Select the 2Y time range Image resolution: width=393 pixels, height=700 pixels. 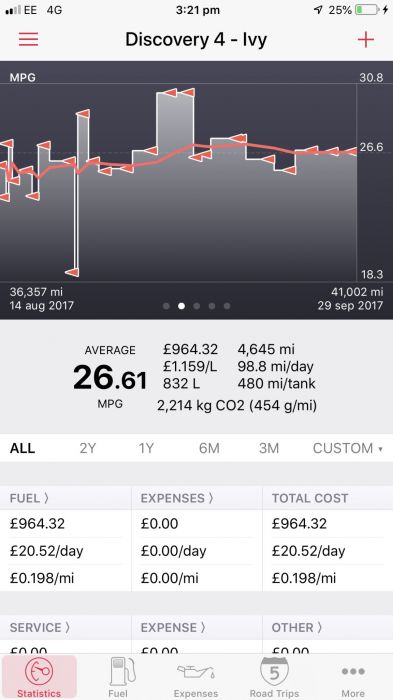(x=88, y=448)
